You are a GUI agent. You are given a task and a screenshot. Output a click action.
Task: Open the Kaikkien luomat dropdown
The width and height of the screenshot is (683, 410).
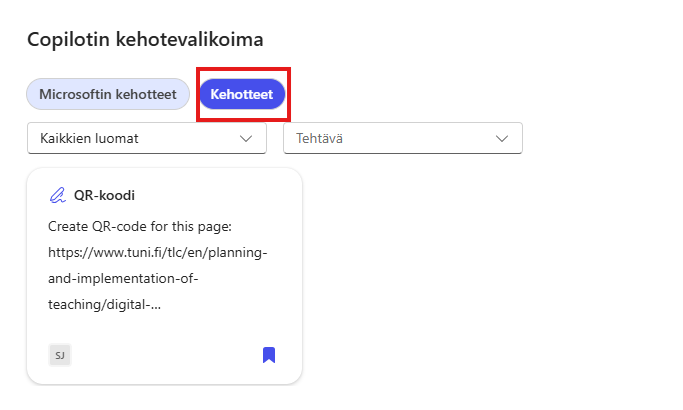click(147, 138)
